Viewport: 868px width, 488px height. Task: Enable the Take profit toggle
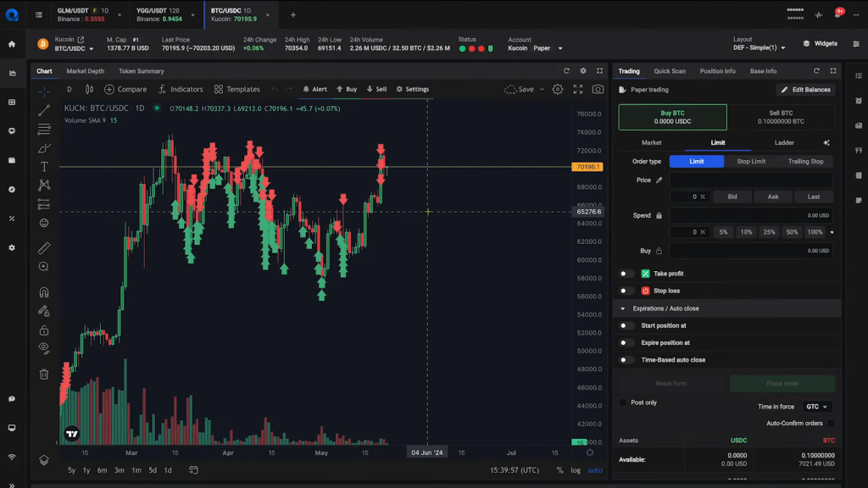(626, 274)
